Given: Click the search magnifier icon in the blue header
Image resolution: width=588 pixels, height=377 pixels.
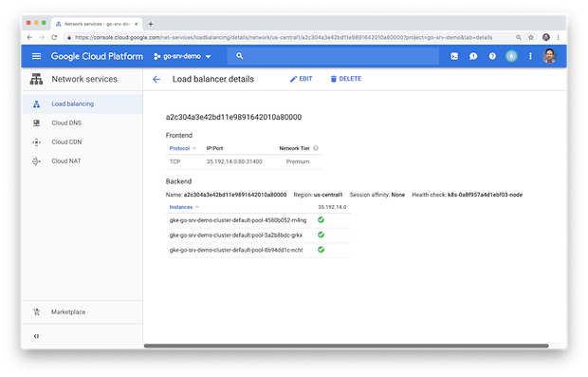Looking at the screenshot, I should [240, 56].
